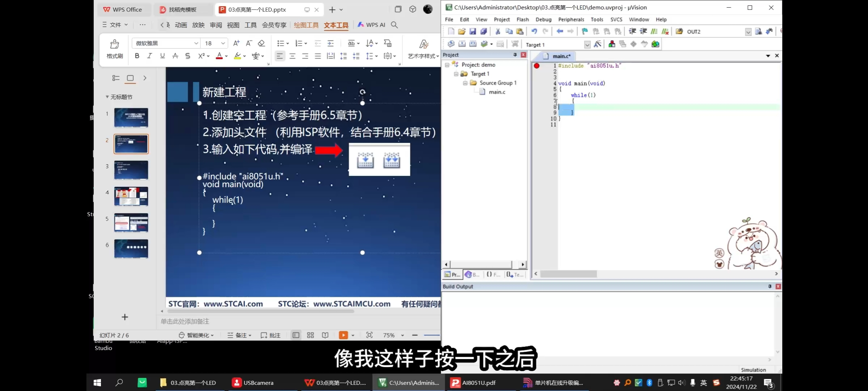Viewport: 868px width, 391px height.
Task: Collapse the Source Group 1 tree node
Action: (x=465, y=83)
